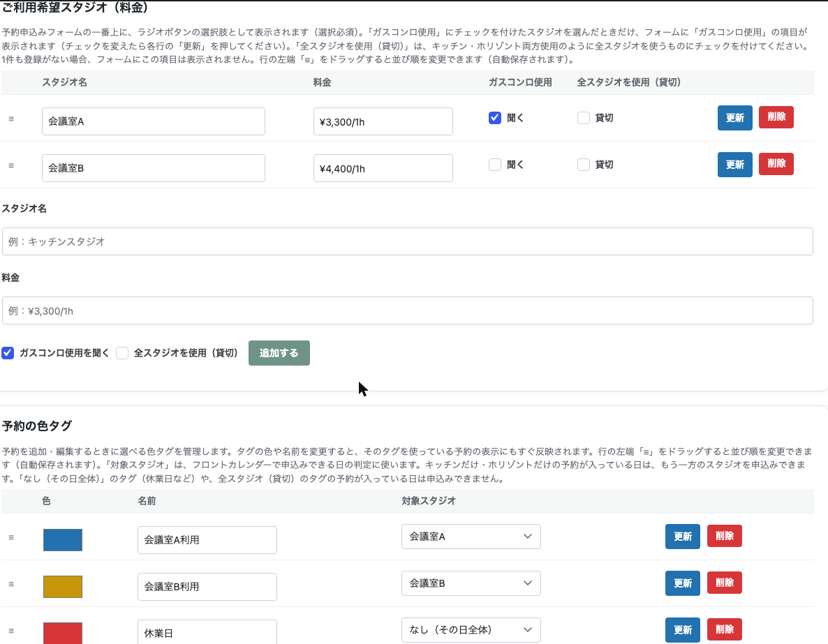The image size is (828, 644).
Task: Click studio name field containing 会議室A
Action: (x=154, y=121)
